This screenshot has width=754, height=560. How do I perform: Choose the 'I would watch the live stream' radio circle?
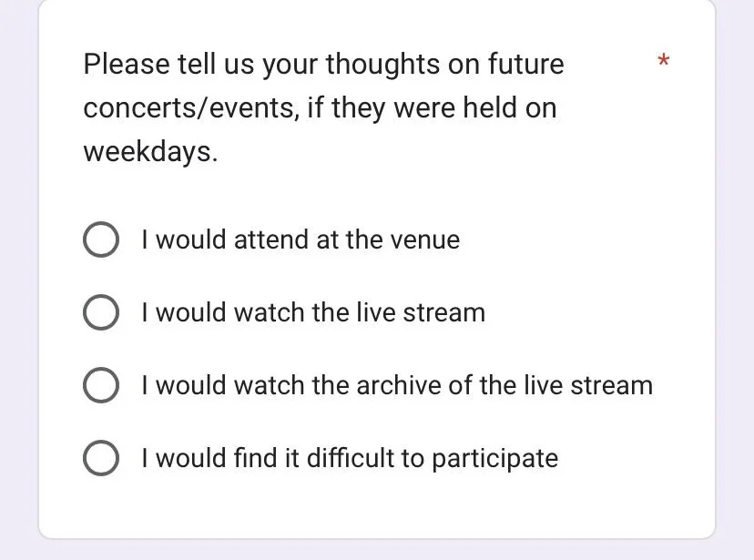click(101, 312)
